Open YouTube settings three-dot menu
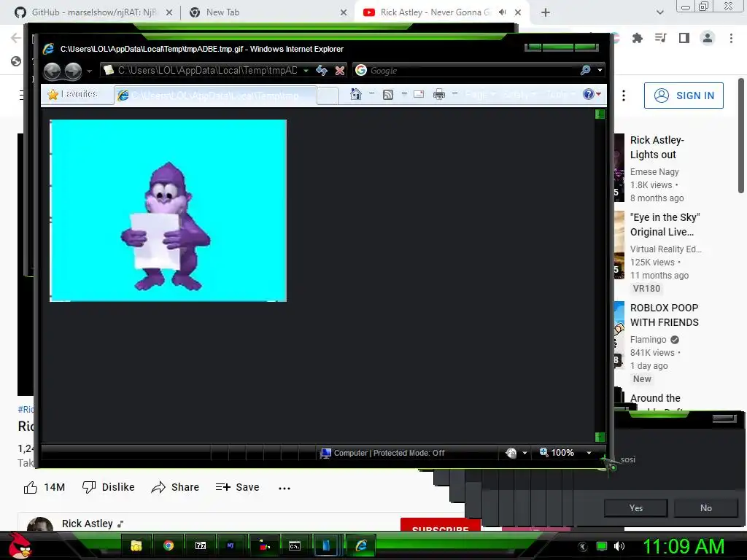 pyautogui.click(x=624, y=96)
